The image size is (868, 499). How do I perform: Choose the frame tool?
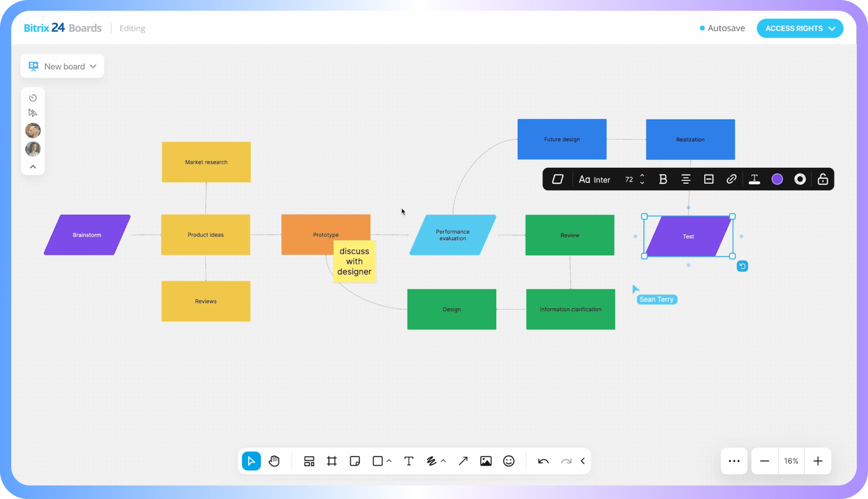coord(332,461)
